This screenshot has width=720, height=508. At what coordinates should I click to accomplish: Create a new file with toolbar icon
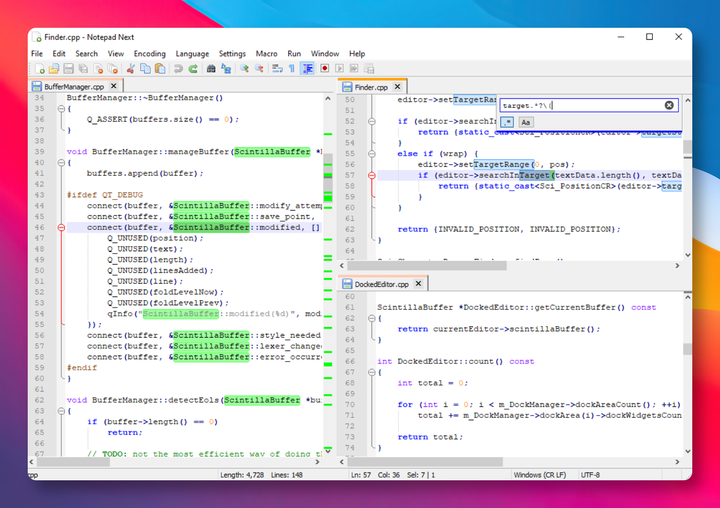tap(40, 69)
